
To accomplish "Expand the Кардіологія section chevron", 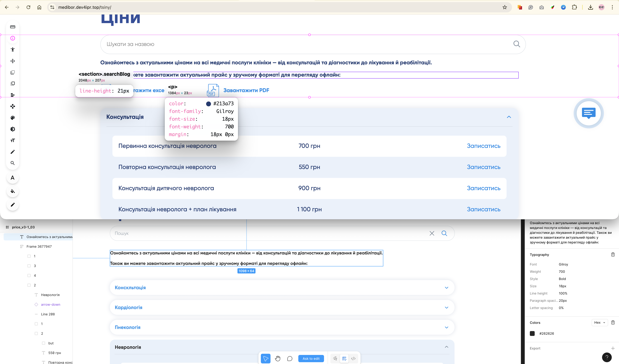I will [x=446, y=308].
